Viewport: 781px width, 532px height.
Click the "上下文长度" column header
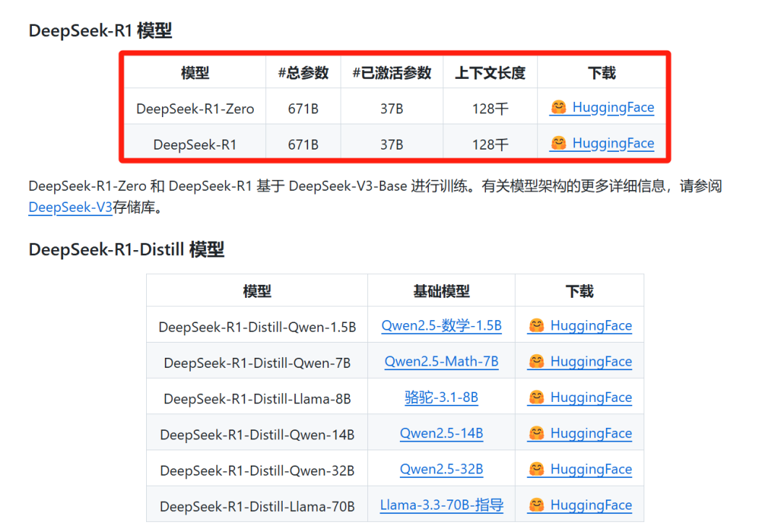[490, 73]
